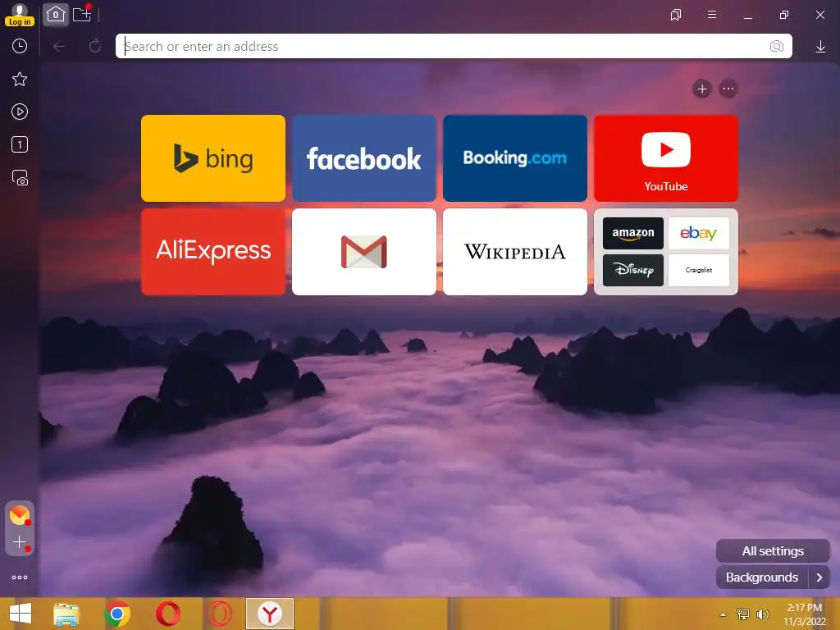Click the Log in profile icon

tap(20, 15)
